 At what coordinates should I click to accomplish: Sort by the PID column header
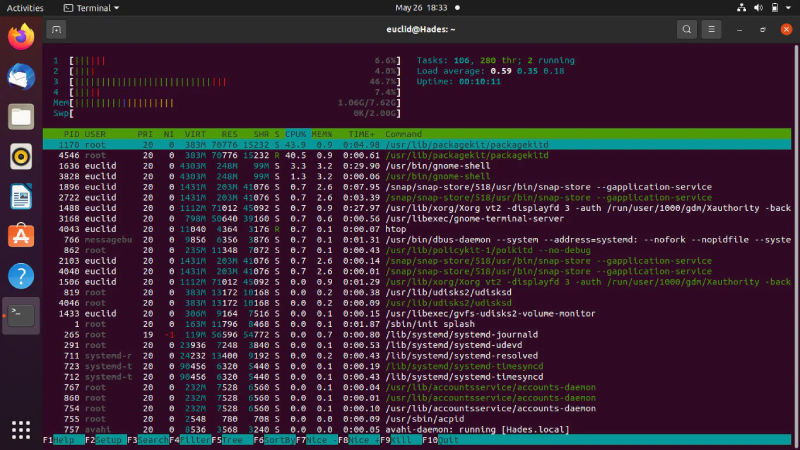pos(71,134)
